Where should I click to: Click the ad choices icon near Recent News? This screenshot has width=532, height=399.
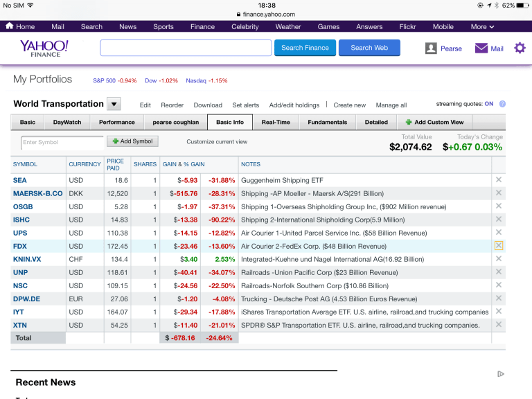pos(500,374)
